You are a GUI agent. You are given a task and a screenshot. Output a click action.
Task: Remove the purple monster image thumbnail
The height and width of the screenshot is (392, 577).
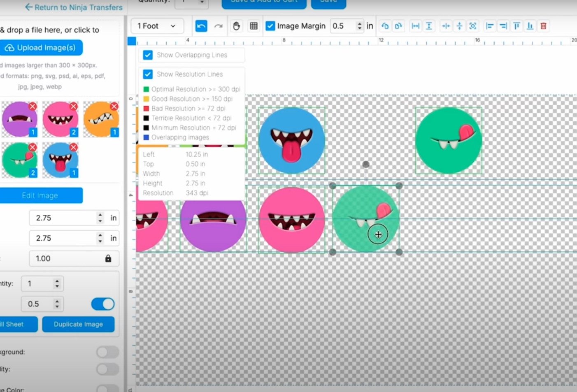pos(33,107)
